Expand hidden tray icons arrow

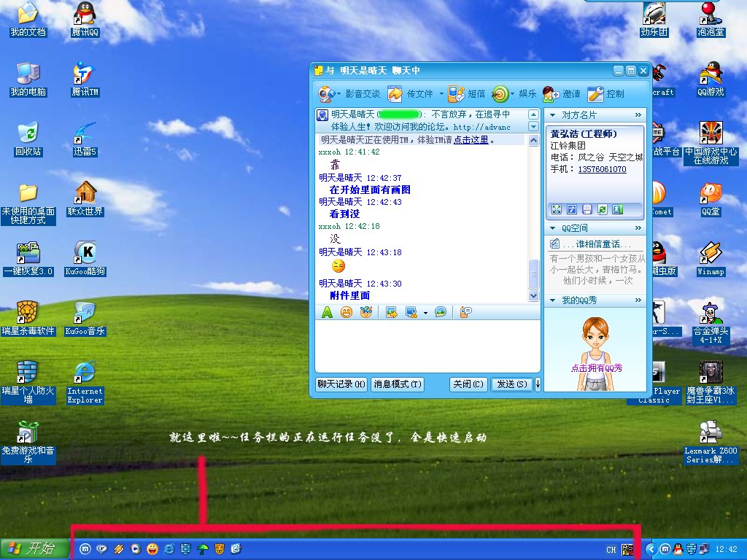click(x=650, y=549)
